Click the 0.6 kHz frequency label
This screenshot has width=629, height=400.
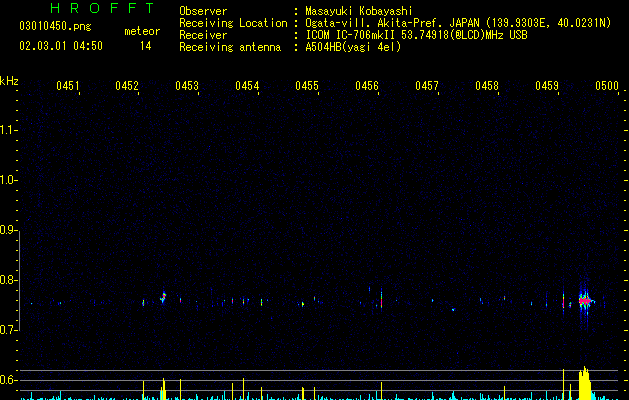[8, 380]
